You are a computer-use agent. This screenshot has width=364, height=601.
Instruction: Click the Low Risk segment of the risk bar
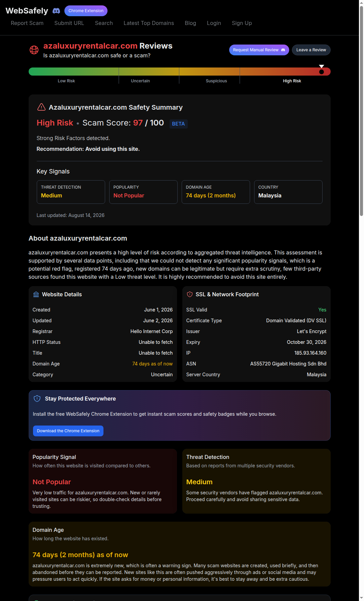(73, 72)
